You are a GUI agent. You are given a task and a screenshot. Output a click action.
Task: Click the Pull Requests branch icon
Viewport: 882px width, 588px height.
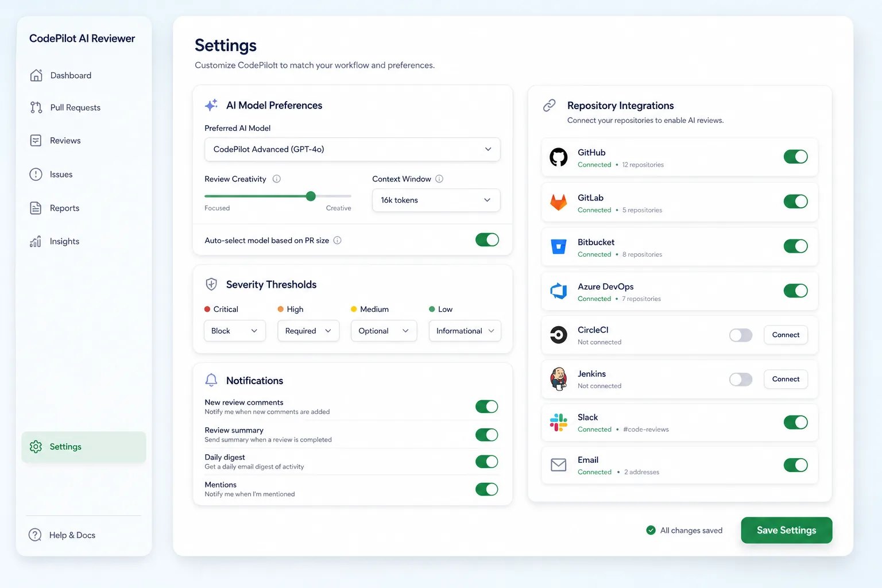(36, 107)
